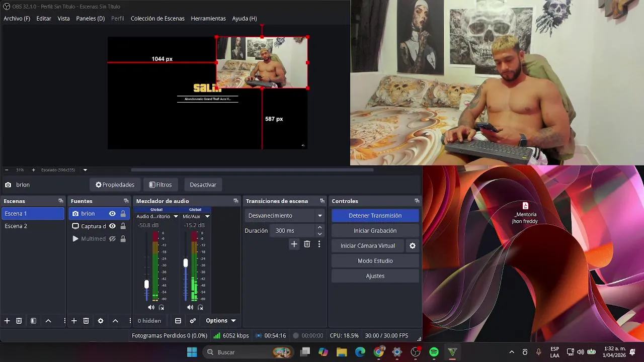The height and width of the screenshot is (362, 644).
Task: Delete scene transition with trash icon
Action: coord(307,244)
